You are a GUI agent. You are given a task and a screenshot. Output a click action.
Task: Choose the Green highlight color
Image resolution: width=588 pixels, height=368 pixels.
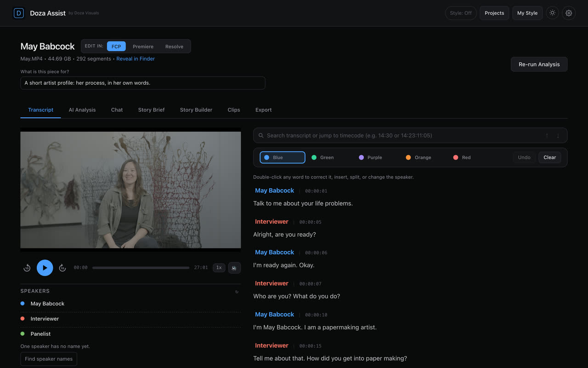tap(322, 157)
